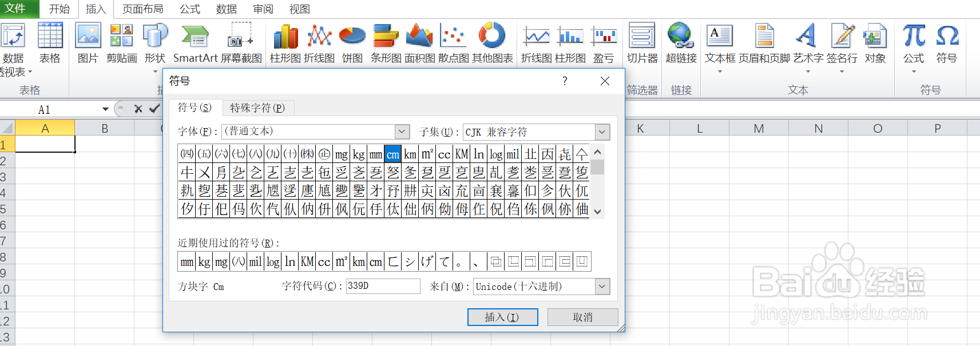Click the 插入 button in dialog
Screen dimensions: 980x346
(x=502, y=317)
